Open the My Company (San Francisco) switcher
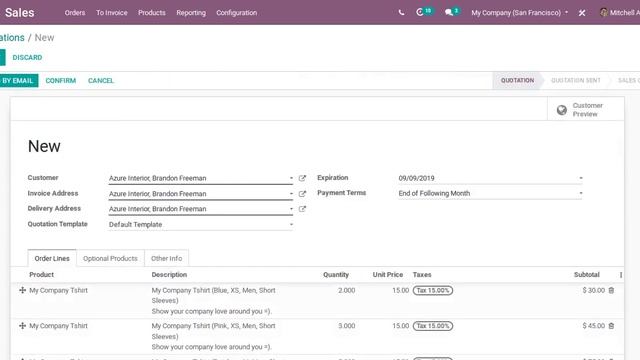The height and width of the screenshot is (360, 640). tap(519, 13)
